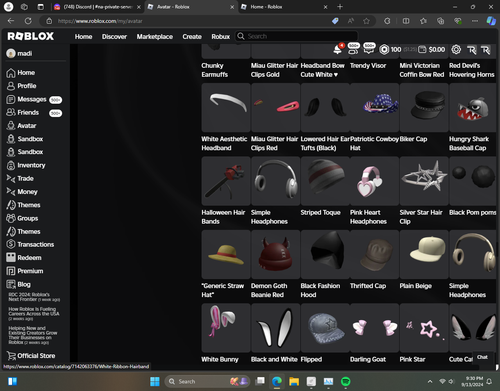This screenshot has width=500, height=391.
Task: Select the Lowered Hair Ear Tufts (Black) item
Action: point(325,108)
